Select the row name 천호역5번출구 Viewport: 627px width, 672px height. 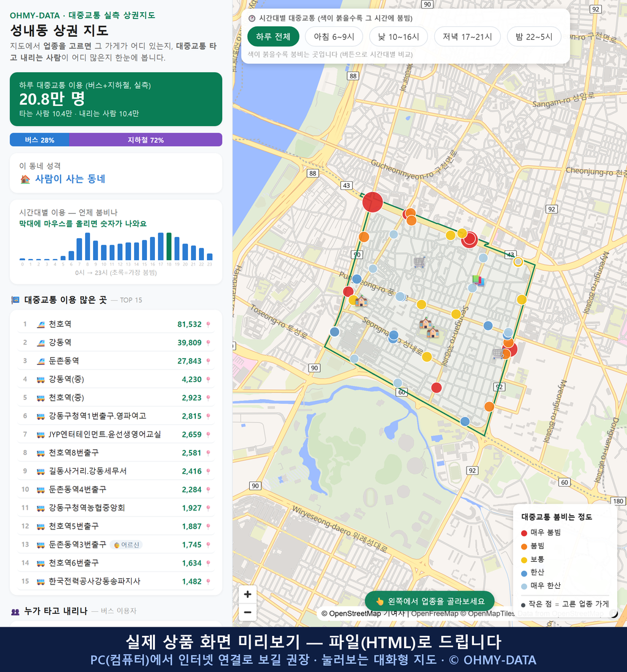[73, 526]
